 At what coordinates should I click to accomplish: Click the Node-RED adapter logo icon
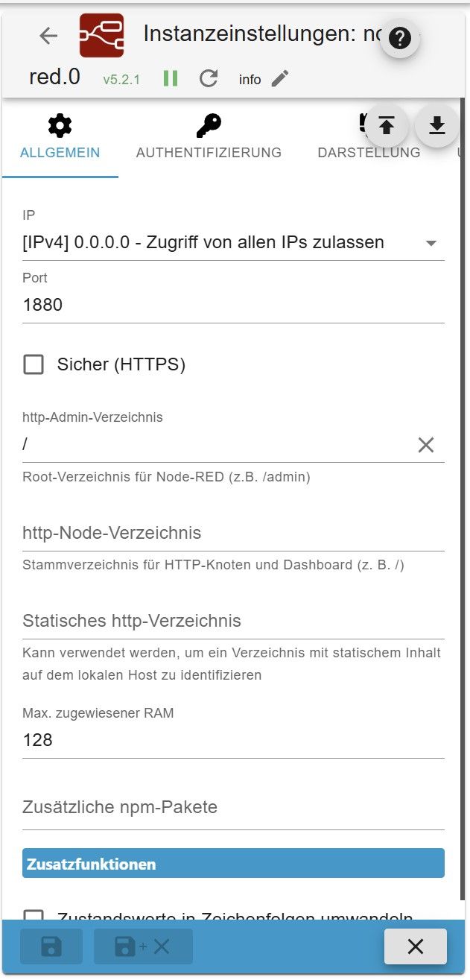tap(101, 36)
